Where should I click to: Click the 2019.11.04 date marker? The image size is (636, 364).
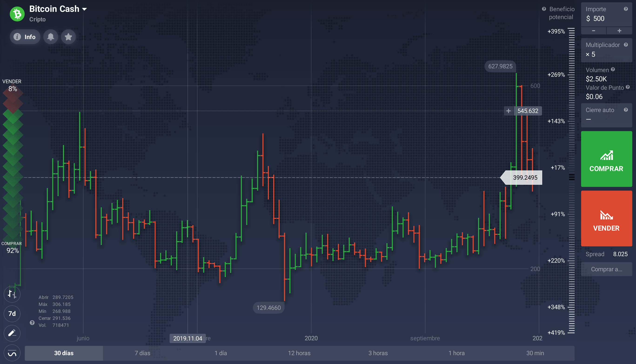click(x=188, y=338)
